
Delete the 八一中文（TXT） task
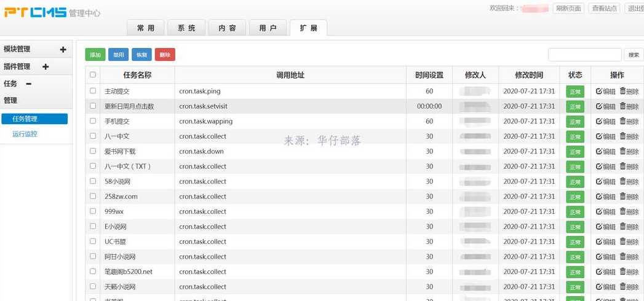[629, 166]
